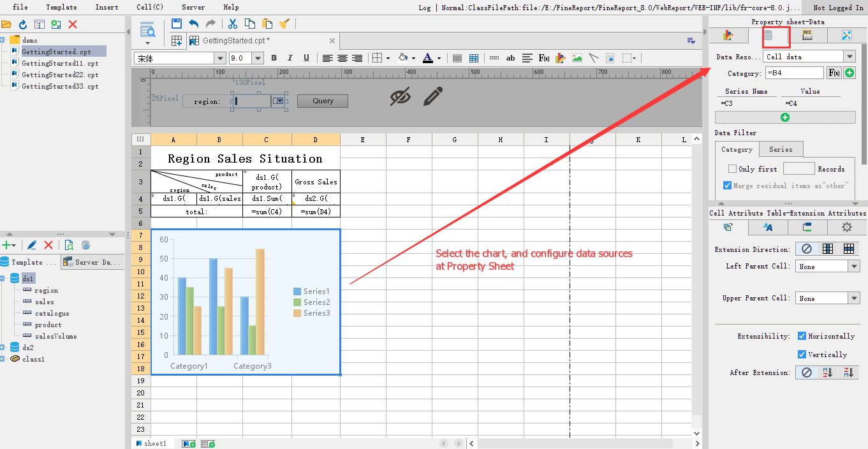Expand the demo folder

tap(3, 40)
